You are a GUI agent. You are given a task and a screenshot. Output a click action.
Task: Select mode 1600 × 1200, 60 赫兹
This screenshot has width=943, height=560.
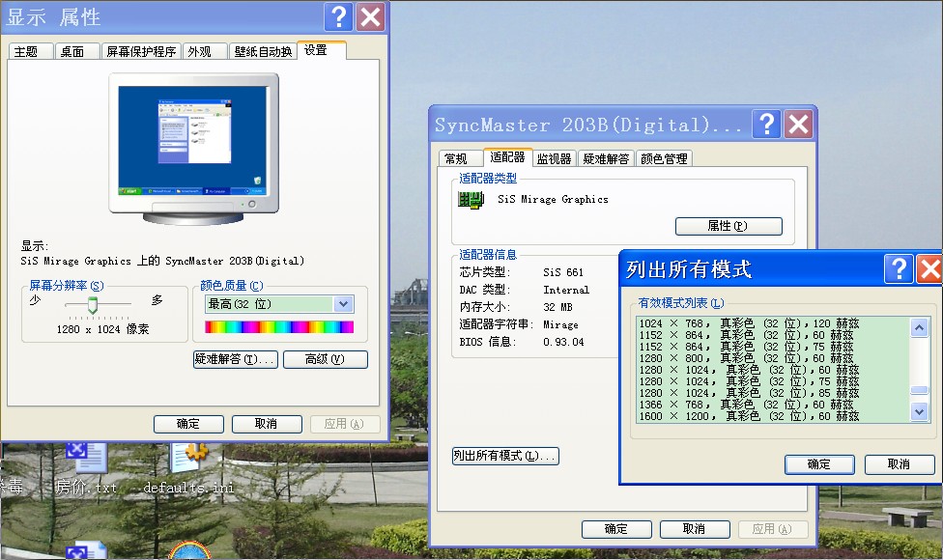pos(773,416)
